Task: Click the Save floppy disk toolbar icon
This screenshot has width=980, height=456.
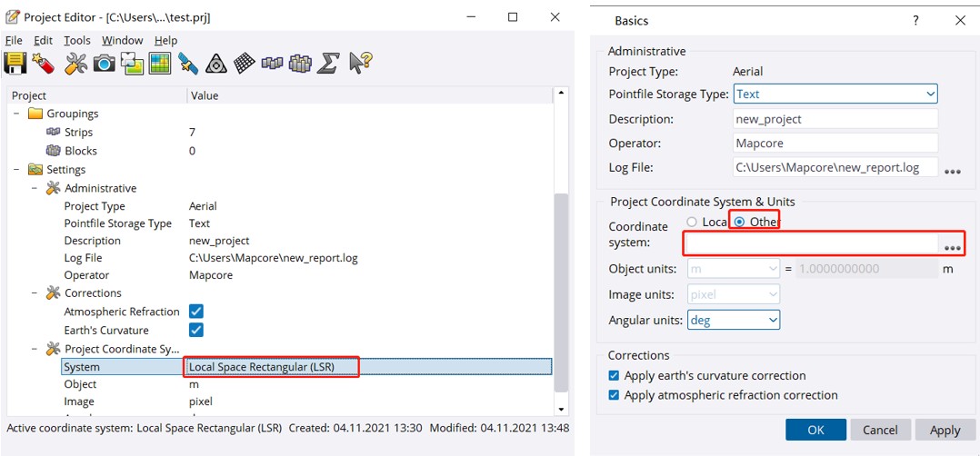Action: [15, 63]
